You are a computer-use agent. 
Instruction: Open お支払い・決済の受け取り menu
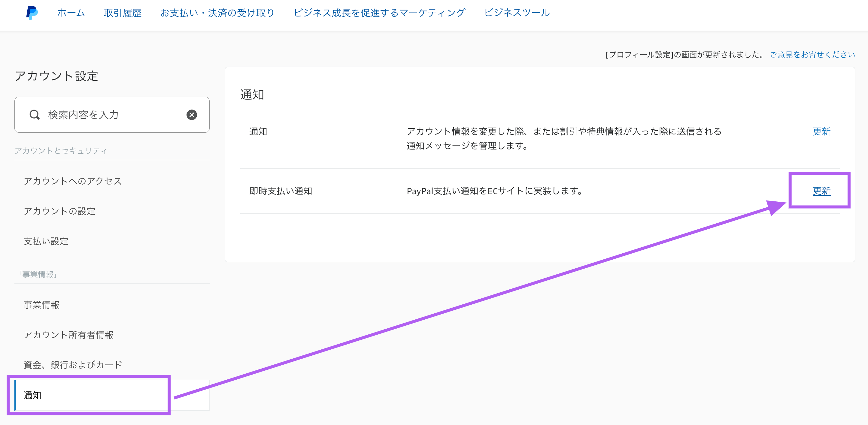(x=217, y=13)
